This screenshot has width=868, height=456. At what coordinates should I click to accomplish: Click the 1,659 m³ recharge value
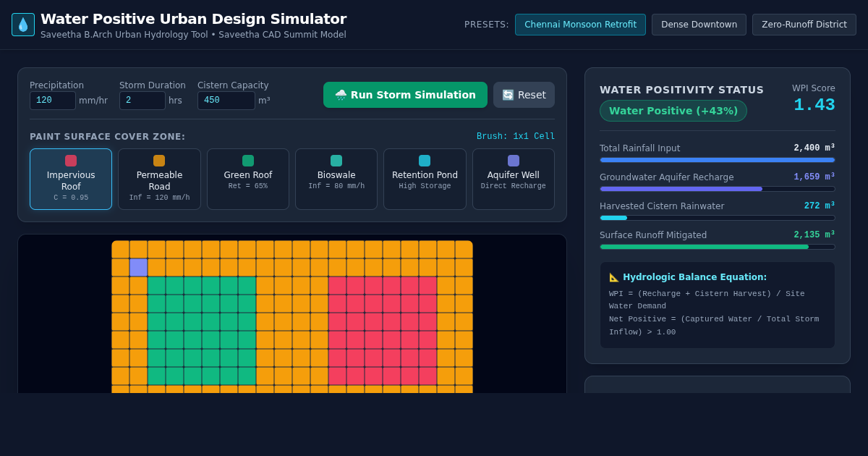814,177
